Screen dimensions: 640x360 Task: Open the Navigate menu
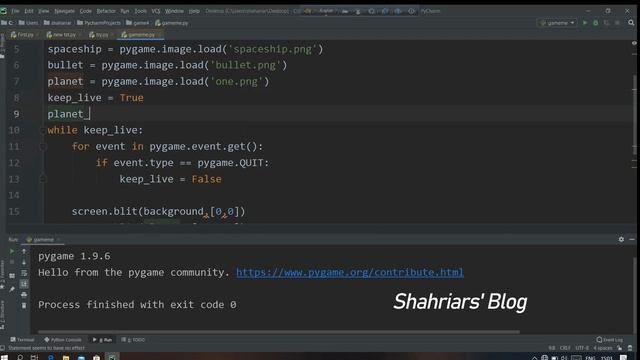(x=64, y=11)
